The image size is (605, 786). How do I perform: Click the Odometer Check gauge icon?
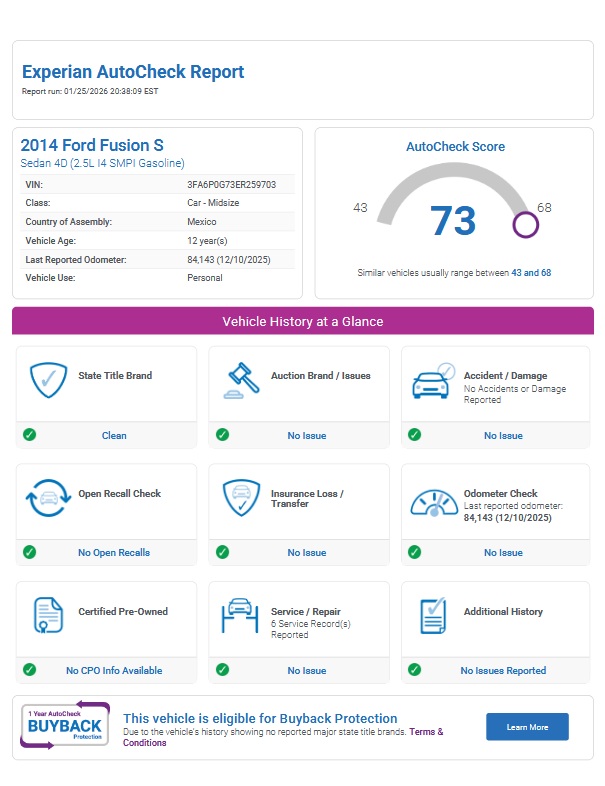tap(433, 499)
